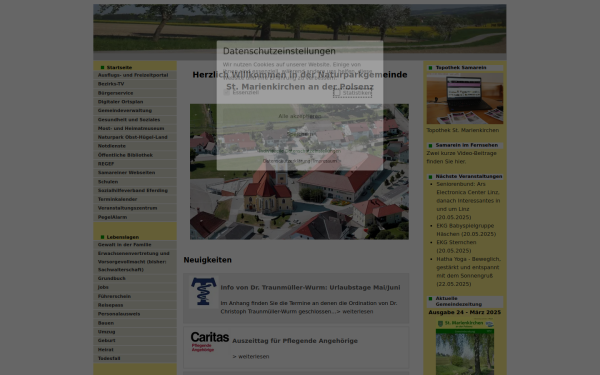Open Öffentliche Bibliothek menu item

[x=135, y=155]
